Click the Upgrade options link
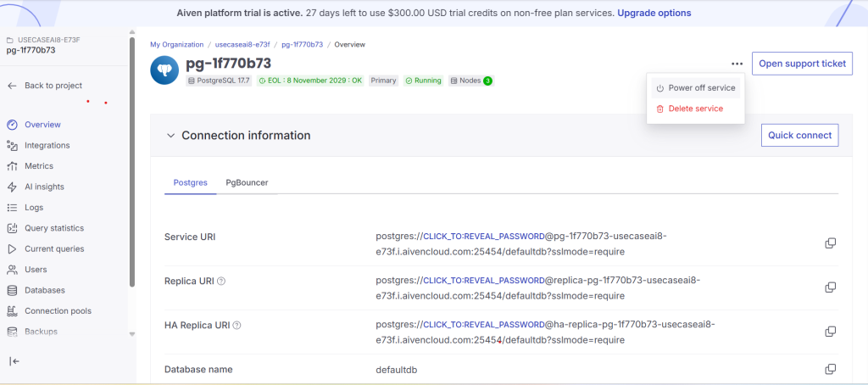This screenshot has width=868, height=385. point(654,13)
